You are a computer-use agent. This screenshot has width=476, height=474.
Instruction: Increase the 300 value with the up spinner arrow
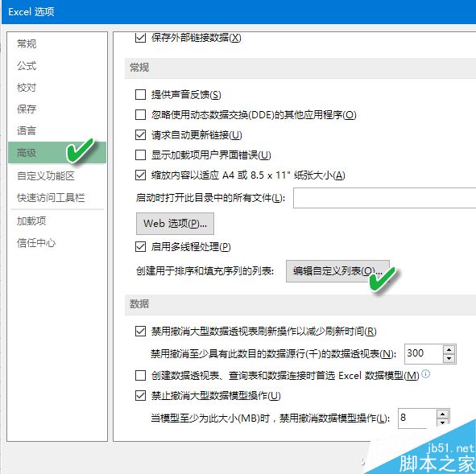[x=449, y=350]
